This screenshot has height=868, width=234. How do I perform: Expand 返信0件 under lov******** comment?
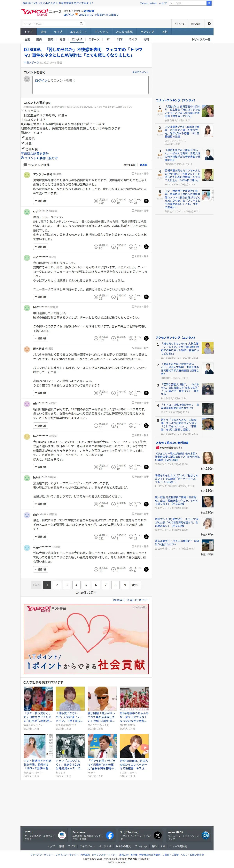click(40, 467)
